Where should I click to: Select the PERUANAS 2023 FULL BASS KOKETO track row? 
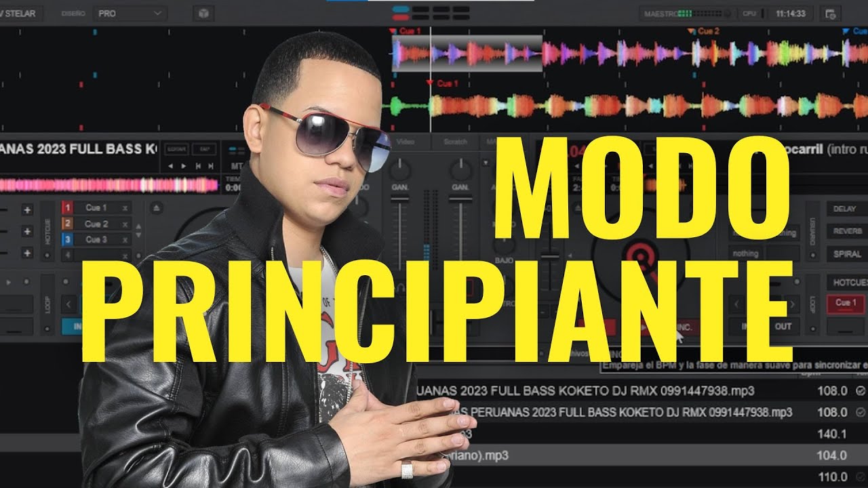[642, 412]
